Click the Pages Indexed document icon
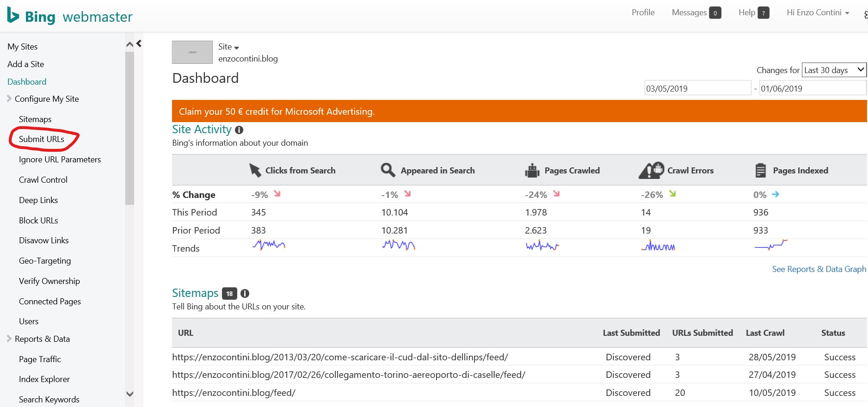This screenshot has height=407, width=868. coord(760,170)
